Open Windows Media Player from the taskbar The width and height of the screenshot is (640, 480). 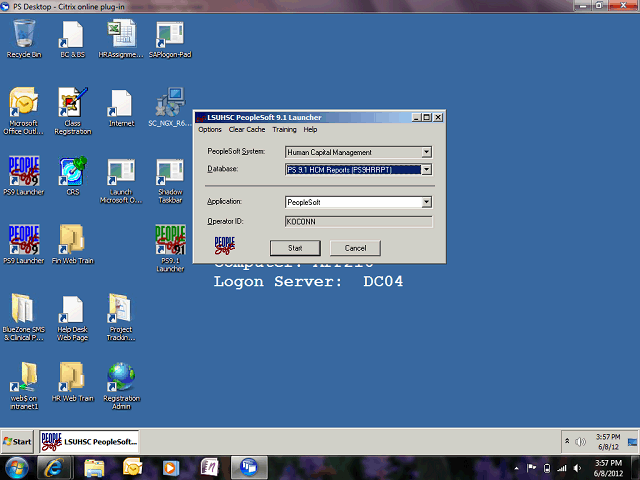[171, 468]
